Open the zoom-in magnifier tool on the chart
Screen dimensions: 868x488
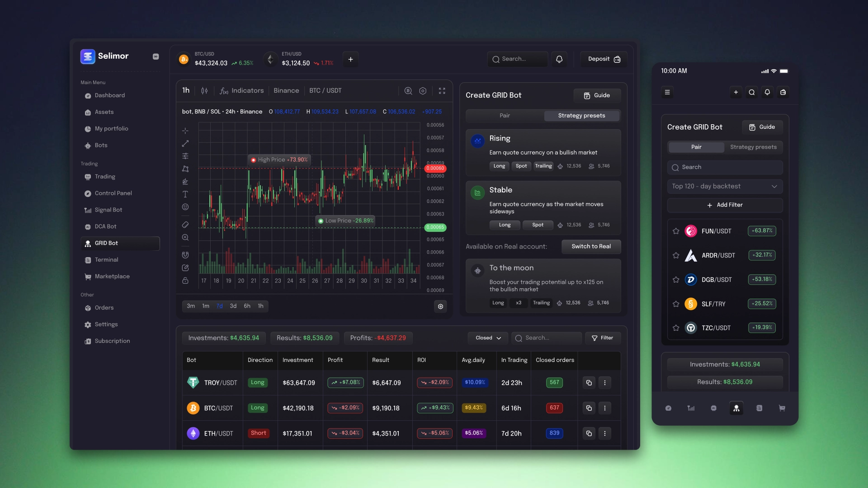tap(185, 238)
